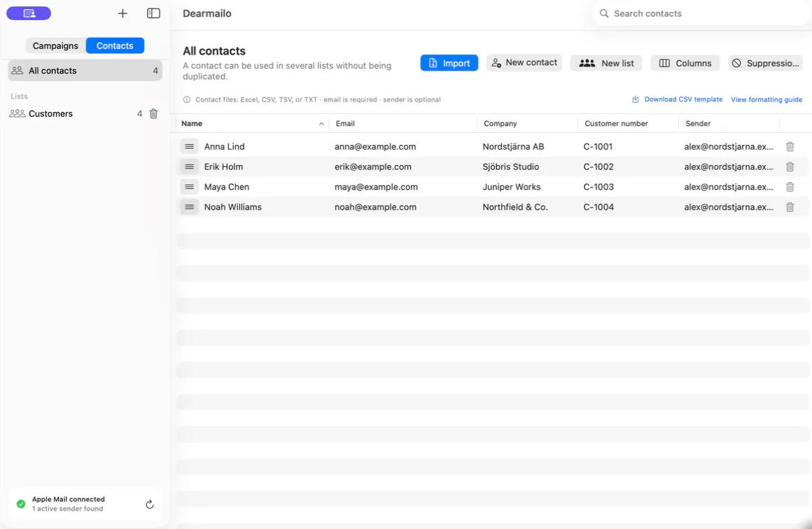Open the Columns options
The height and width of the screenshot is (529, 812).
pyautogui.click(x=685, y=63)
